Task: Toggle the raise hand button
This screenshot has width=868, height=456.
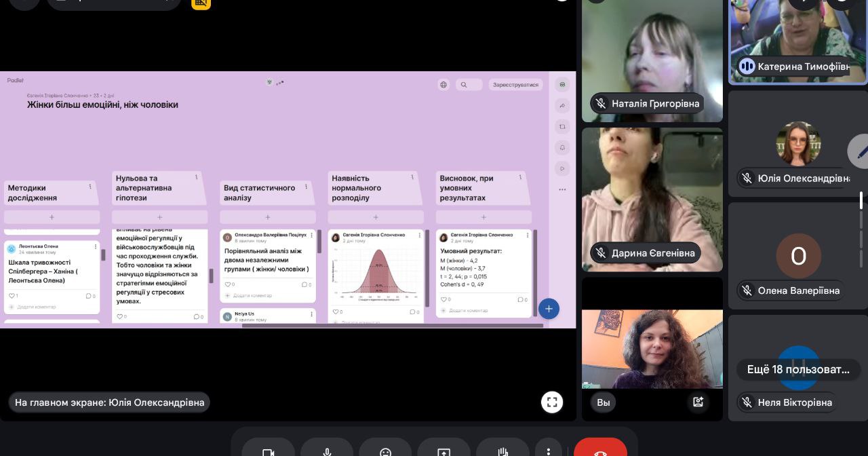Action: (502, 451)
